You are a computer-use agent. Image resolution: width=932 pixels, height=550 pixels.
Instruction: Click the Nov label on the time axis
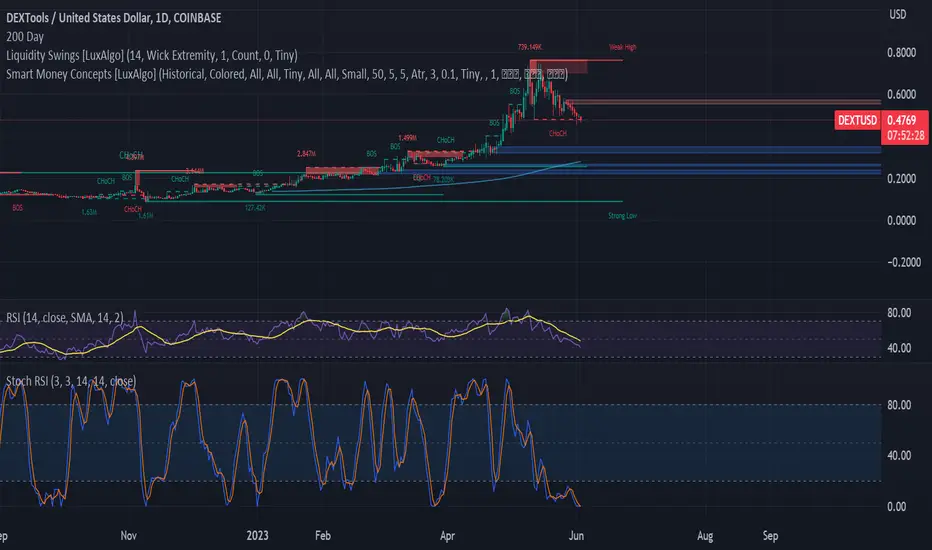[128, 536]
